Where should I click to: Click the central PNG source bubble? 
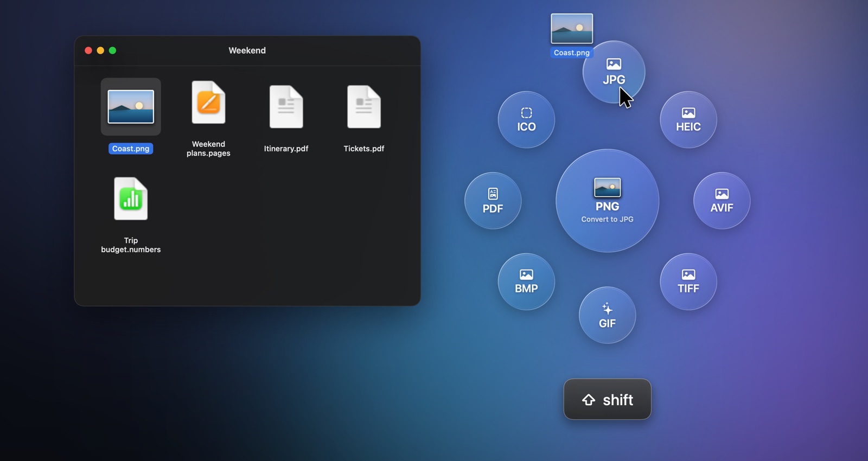608,201
